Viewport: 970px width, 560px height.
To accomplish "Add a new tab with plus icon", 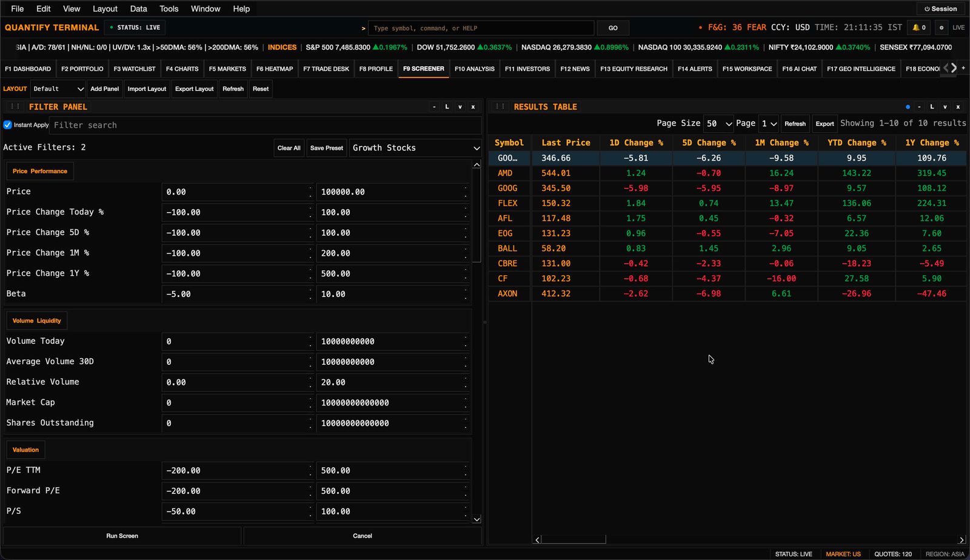I will [x=963, y=68].
